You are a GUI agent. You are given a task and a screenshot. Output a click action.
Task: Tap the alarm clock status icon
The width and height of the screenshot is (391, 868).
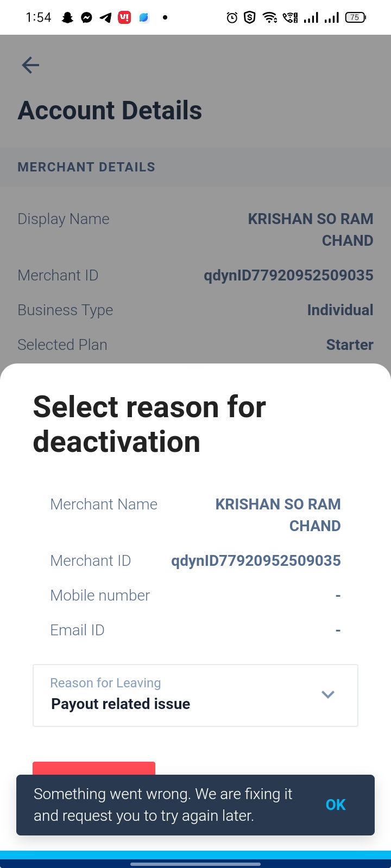[232, 18]
